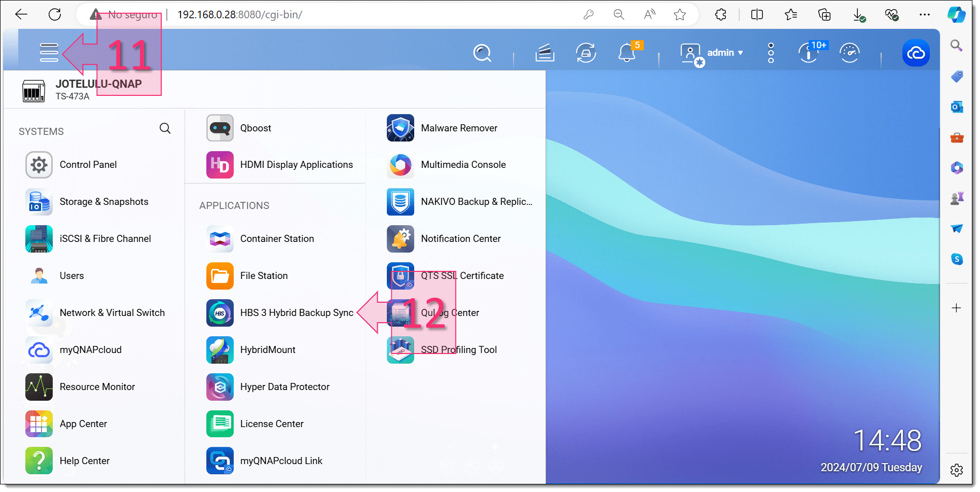Viewport: 980px width, 492px height.
Task: Open QTS SSL Certificate
Action: pyautogui.click(x=446, y=276)
